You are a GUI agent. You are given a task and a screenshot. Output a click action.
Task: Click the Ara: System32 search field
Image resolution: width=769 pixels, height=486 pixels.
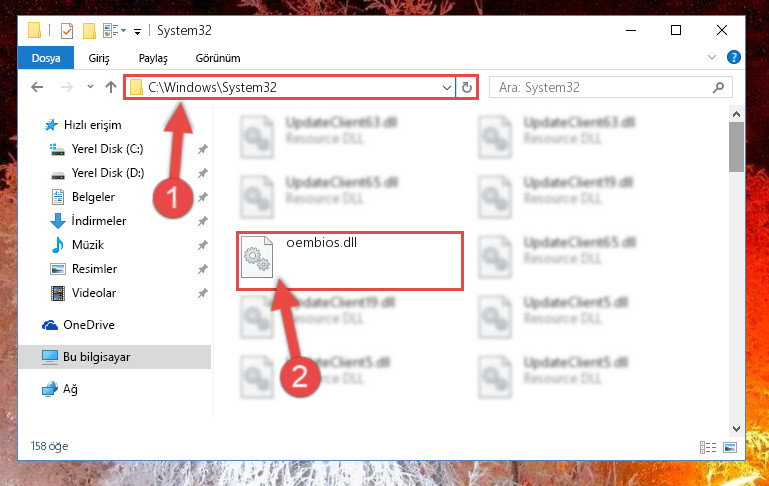(x=601, y=88)
